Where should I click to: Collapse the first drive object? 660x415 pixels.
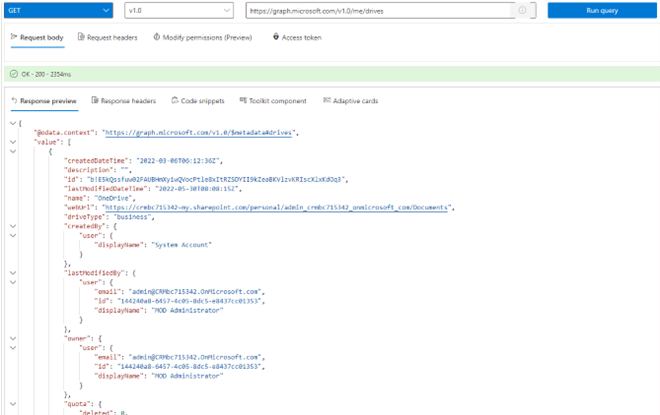click(13, 152)
